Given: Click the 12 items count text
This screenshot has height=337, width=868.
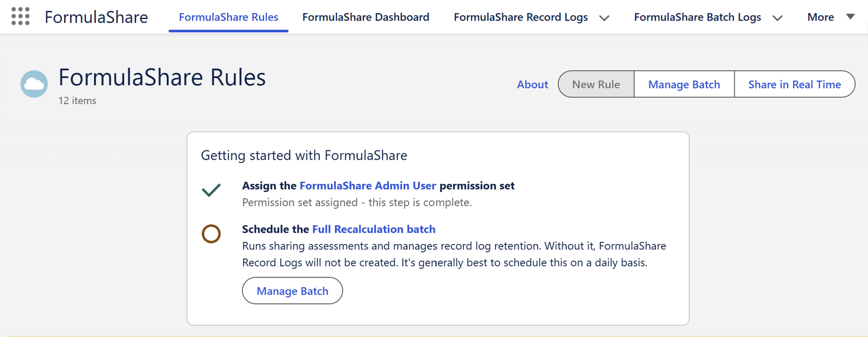Looking at the screenshot, I should coord(77,101).
